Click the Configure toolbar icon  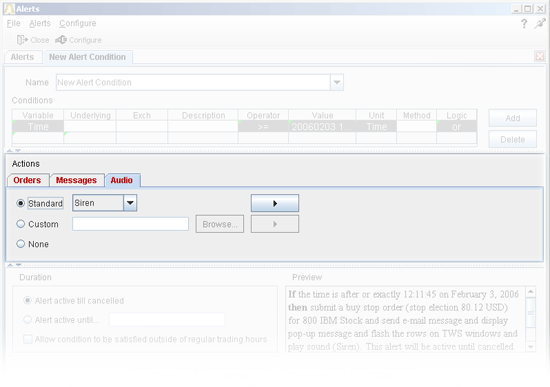coord(61,40)
